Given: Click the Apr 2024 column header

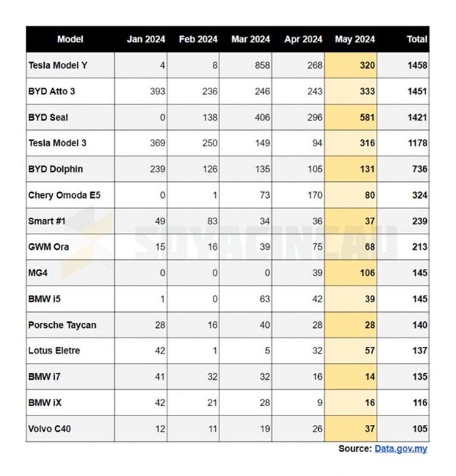Looking at the screenshot, I should coord(303,39).
